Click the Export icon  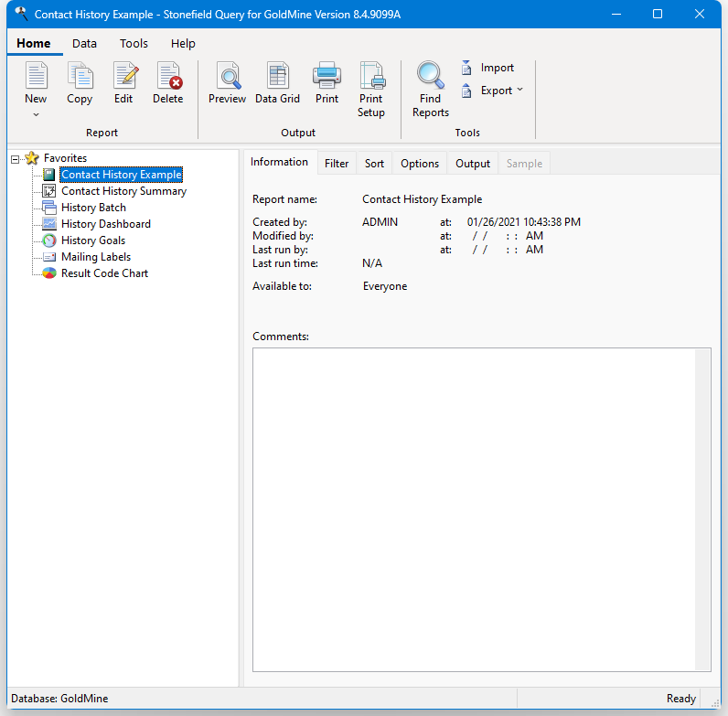pos(466,91)
